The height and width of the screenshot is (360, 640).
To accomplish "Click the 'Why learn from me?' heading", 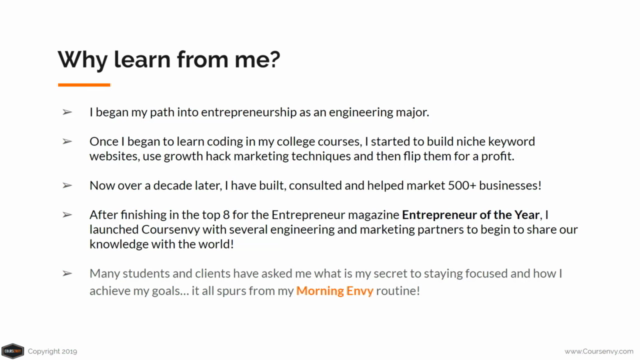I will pyautogui.click(x=169, y=60).
